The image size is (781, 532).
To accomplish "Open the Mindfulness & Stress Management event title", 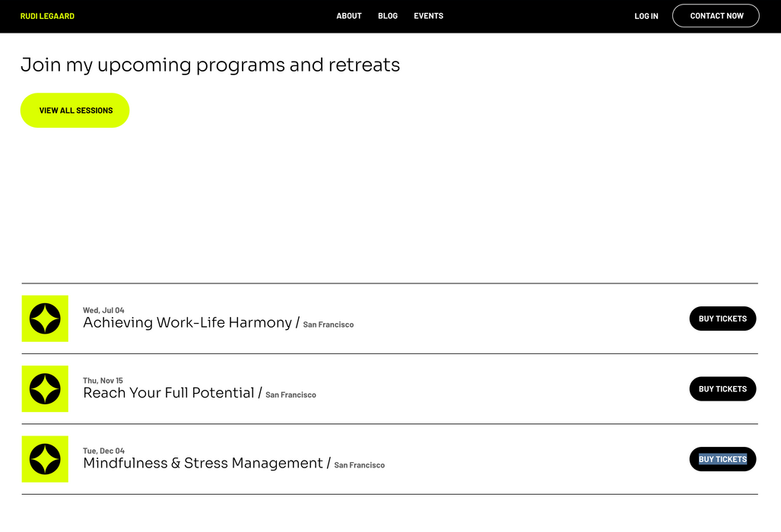I will click(202, 464).
